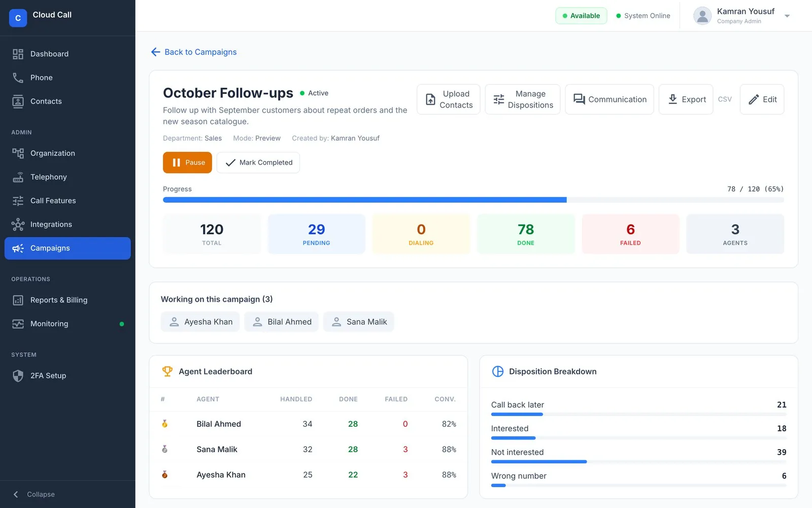This screenshot has height=508, width=812.
Task: Pause the active campaign
Action: click(187, 163)
